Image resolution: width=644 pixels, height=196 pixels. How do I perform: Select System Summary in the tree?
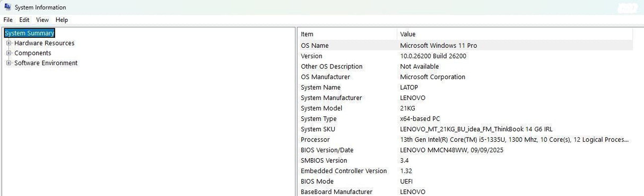(x=30, y=33)
